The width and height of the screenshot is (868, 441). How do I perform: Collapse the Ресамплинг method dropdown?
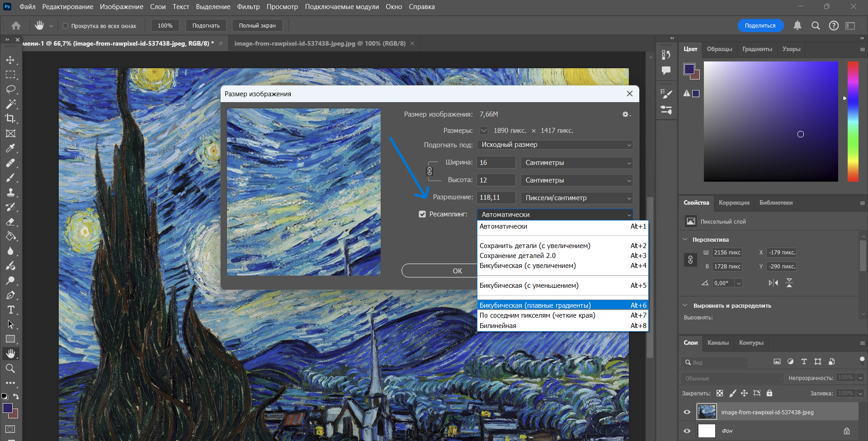555,215
